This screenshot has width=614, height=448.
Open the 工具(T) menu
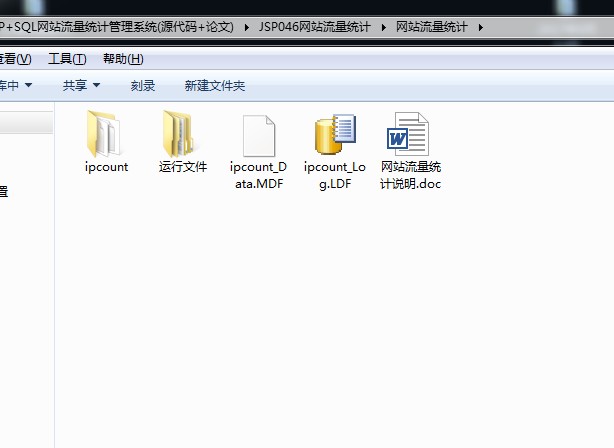[67, 59]
